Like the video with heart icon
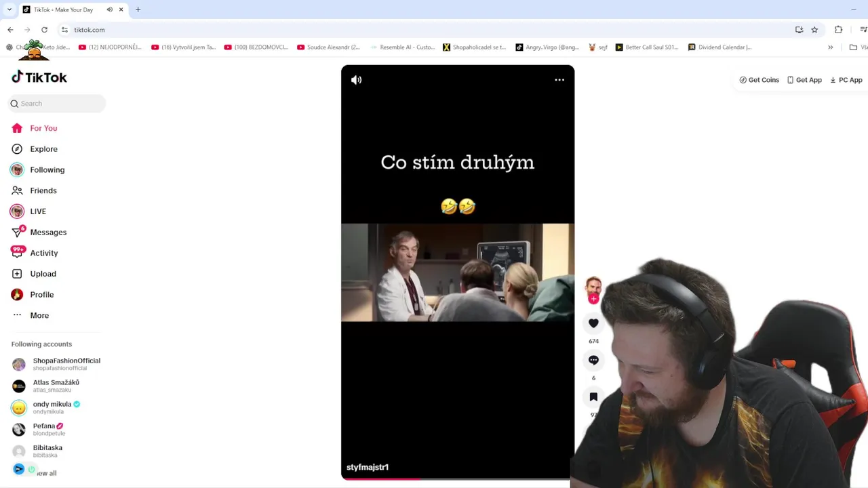This screenshot has width=868, height=488. [x=593, y=323]
